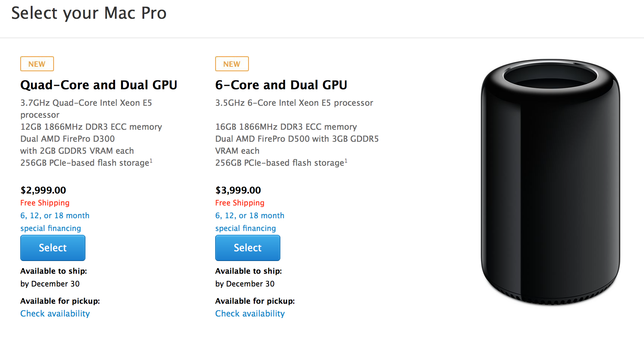The image size is (644, 348).
Task: Click the Select button for the 6-Core Mac Pro
Action: (x=247, y=248)
